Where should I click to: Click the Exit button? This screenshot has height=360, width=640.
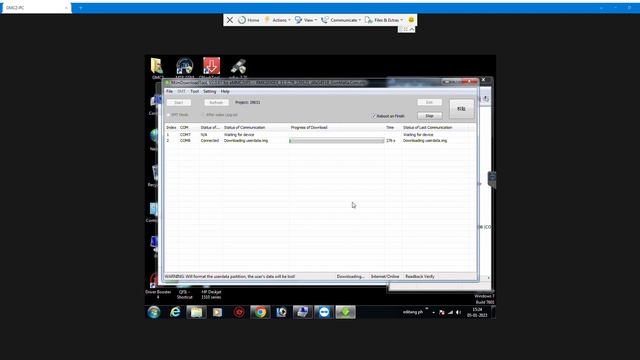point(429,102)
